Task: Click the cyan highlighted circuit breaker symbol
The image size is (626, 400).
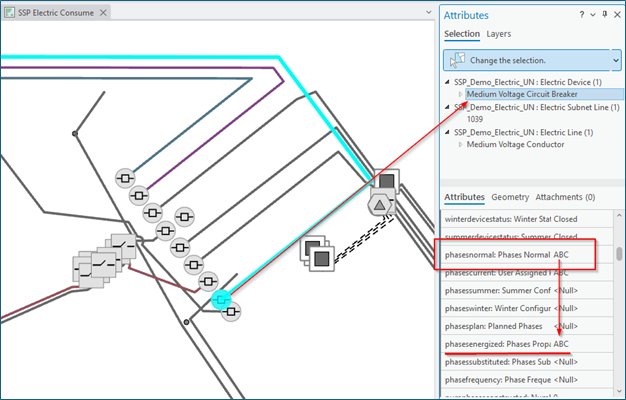Action: point(222,298)
